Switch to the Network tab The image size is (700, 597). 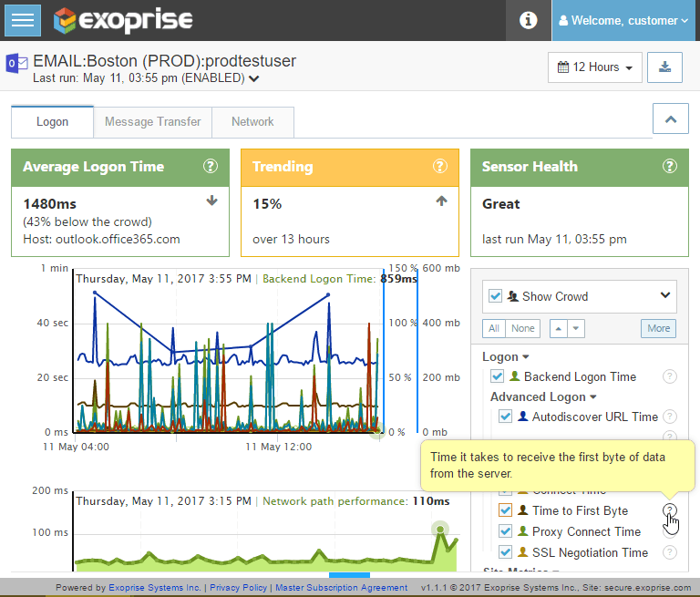pos(252,121)
